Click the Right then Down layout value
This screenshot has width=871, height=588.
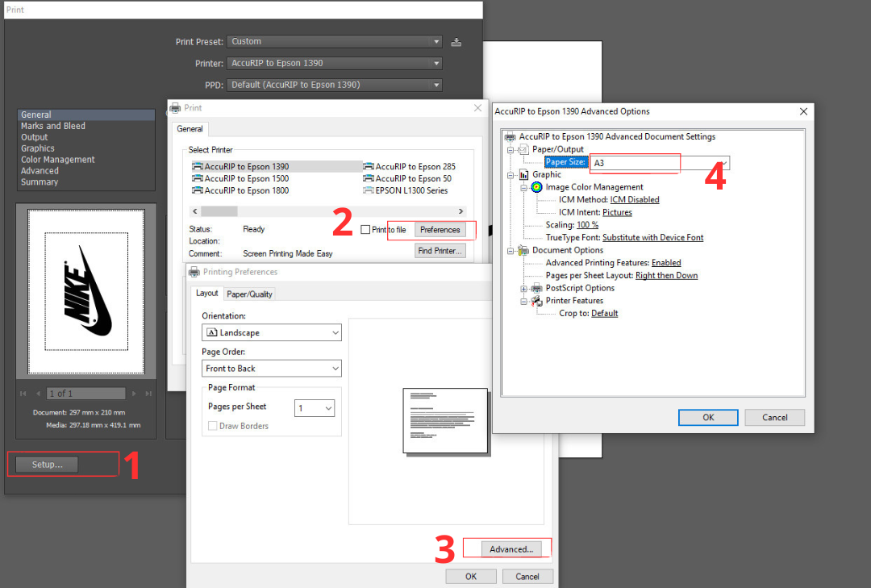[667, 276]
